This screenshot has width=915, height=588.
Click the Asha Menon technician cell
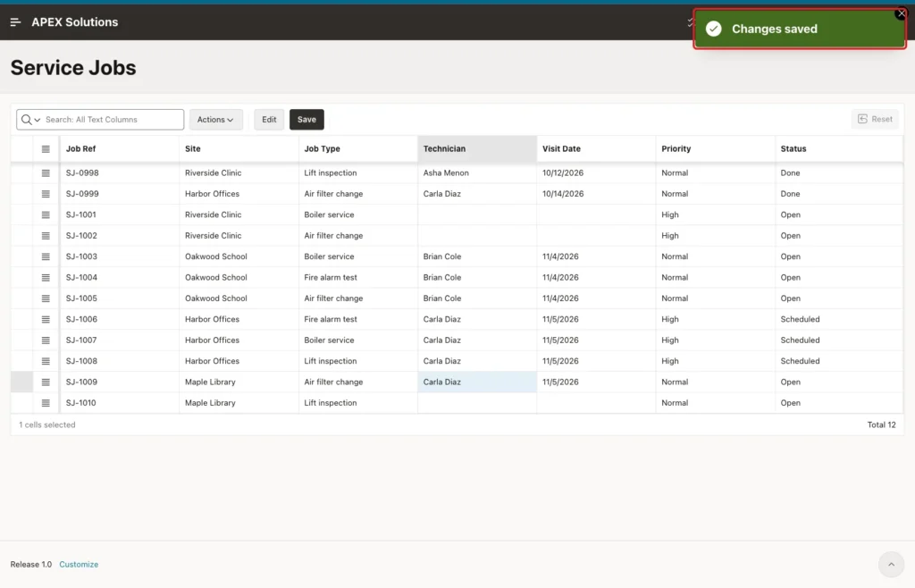pos(477,172)
